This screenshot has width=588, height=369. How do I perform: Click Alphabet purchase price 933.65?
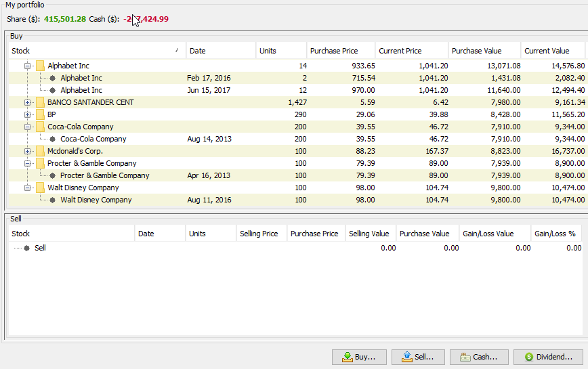(x=363, y=66)
